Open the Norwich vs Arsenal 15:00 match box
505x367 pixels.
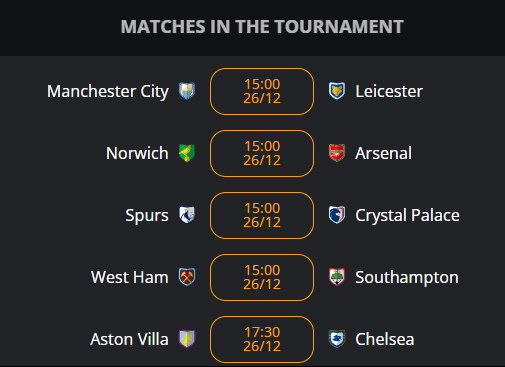(x=262, y=153)
